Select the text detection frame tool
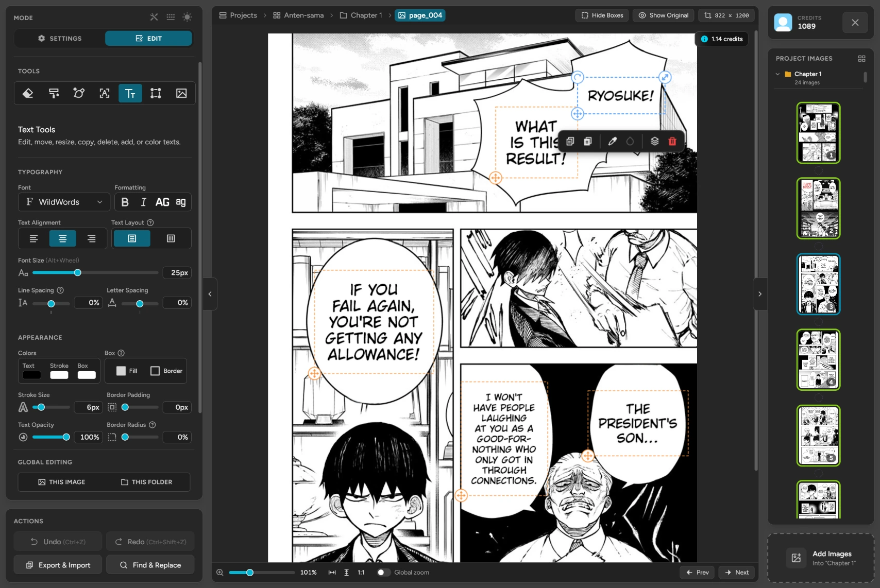This screenshot has width=880, height=588. click(105, 93)
